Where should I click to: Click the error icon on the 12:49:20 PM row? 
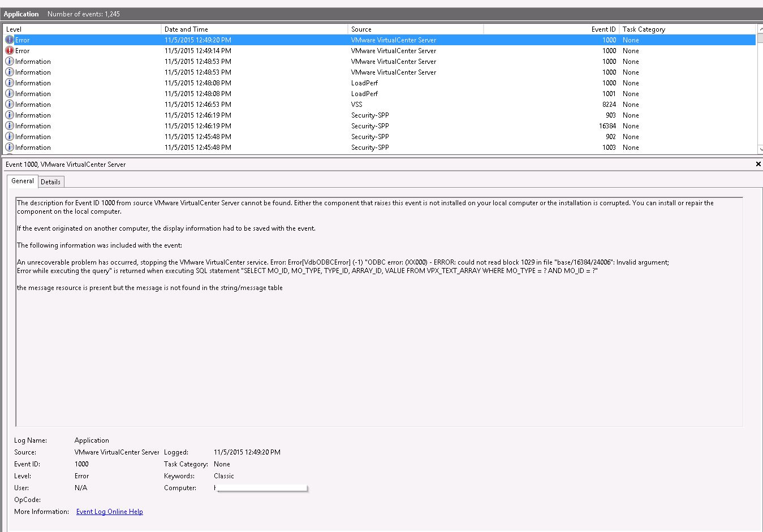coord(10,40)
